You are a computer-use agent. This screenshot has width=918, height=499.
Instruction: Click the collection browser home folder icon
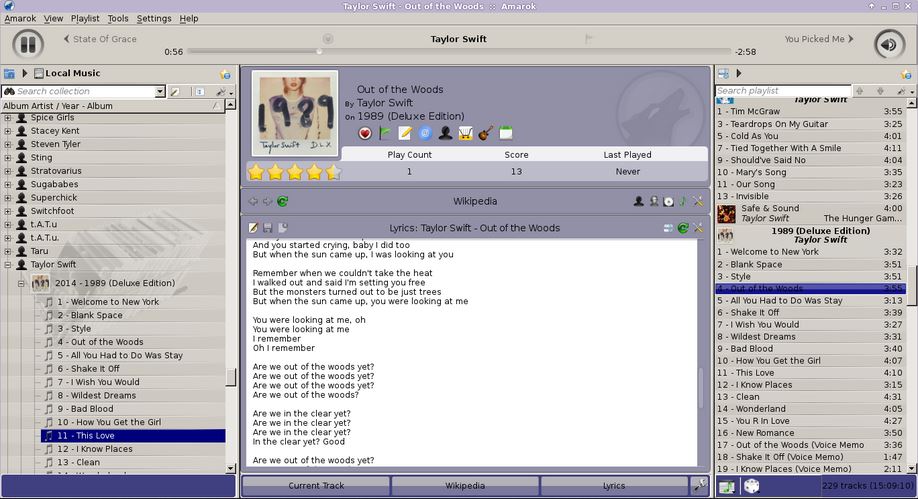point(9,73)
